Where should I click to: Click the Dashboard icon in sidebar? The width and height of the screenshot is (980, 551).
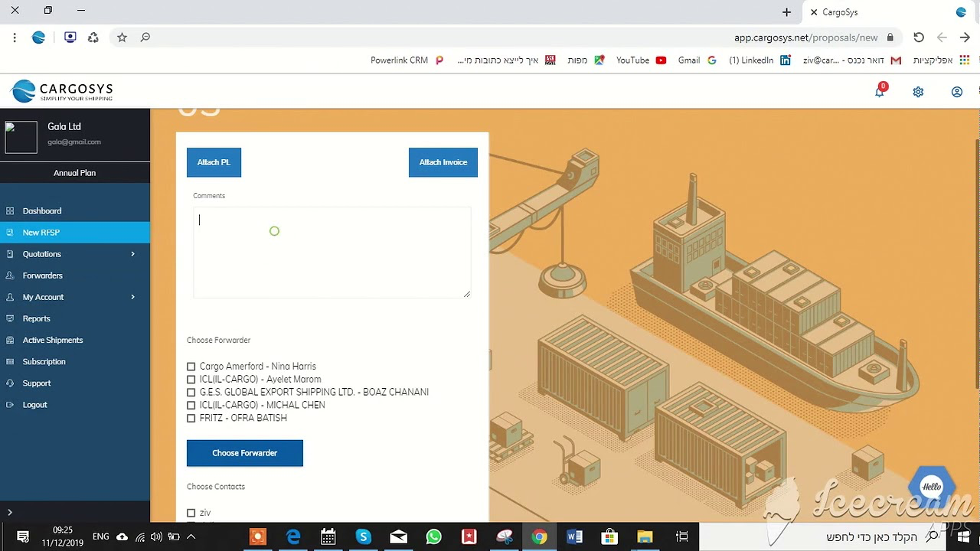tap(10, 211)
